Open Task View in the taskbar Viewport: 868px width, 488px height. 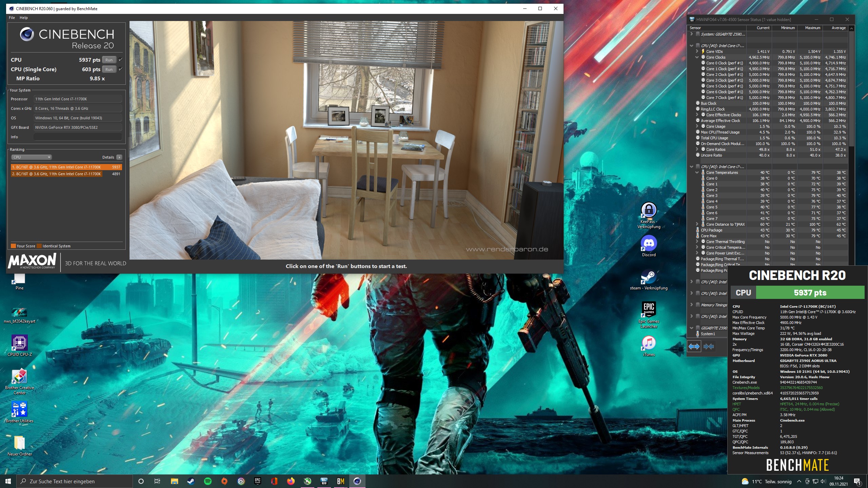(x=157, y=481)
